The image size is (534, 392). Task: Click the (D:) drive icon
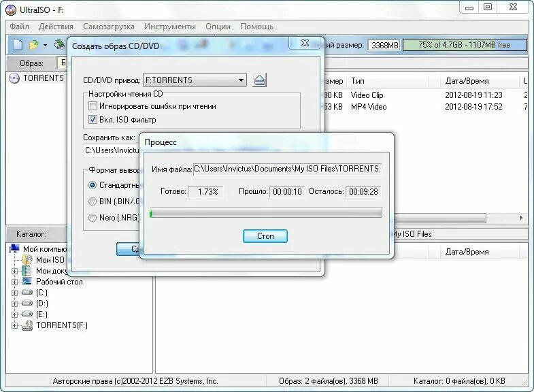click(x=27, y=303)
